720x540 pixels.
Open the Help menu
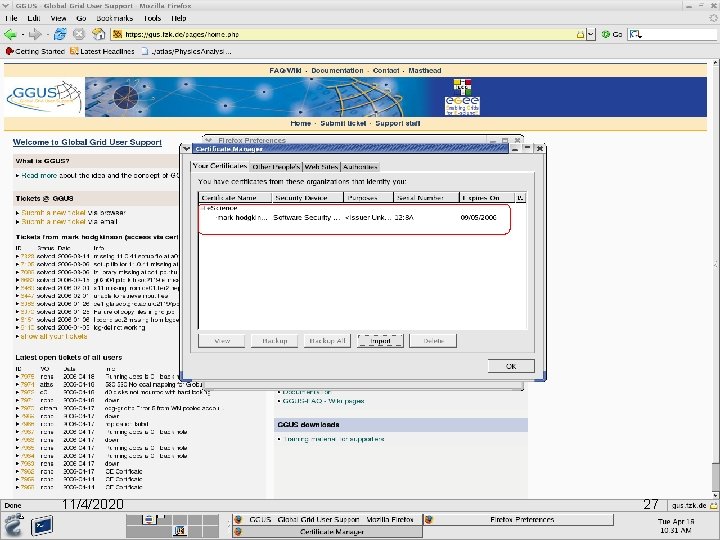(x=179, y=18)
